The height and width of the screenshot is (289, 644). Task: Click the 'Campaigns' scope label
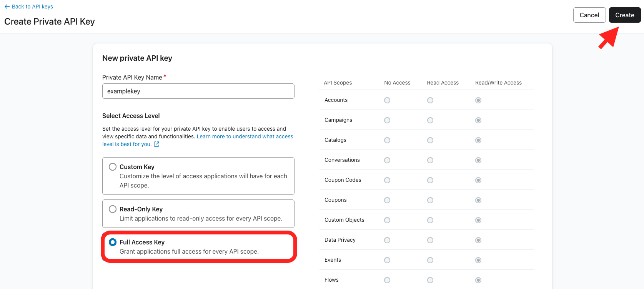338,120
